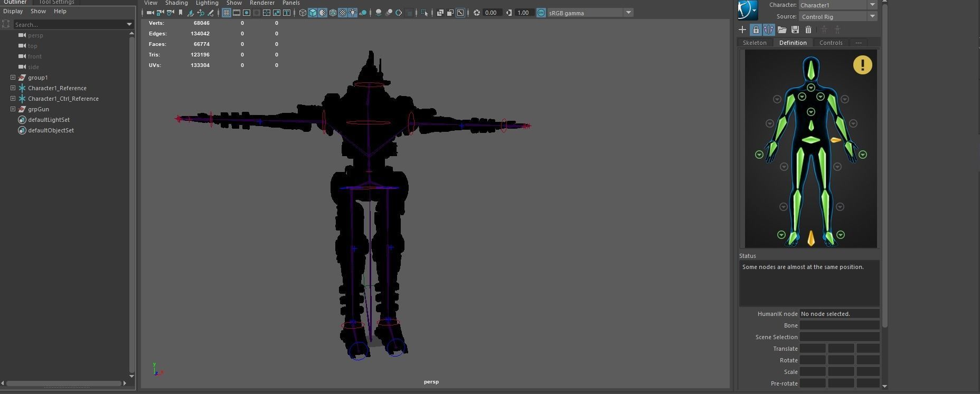980x394 pixels.
Task: Click the Outliner search field
Action: [x=69, y=24]
